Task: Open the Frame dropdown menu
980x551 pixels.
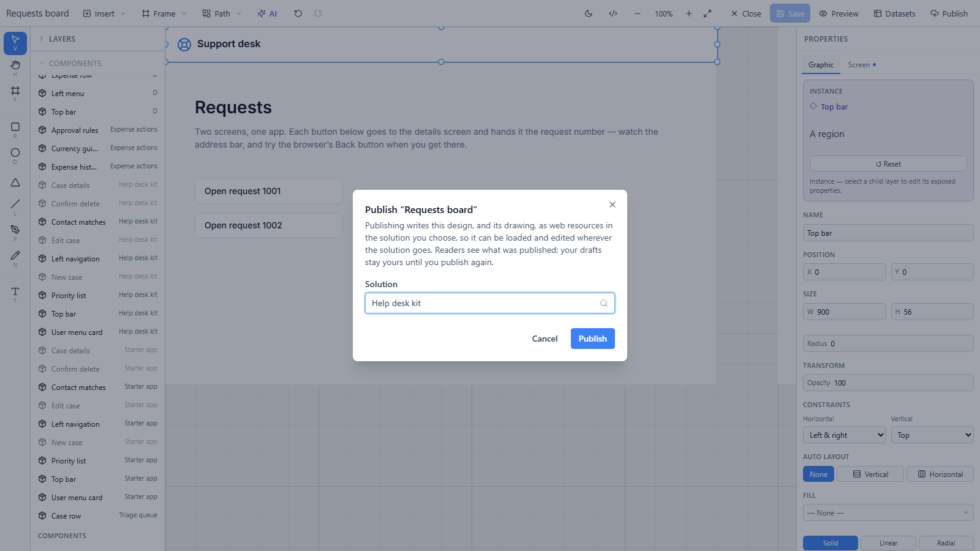Action: pyautogui.click(x=164, y=13)
